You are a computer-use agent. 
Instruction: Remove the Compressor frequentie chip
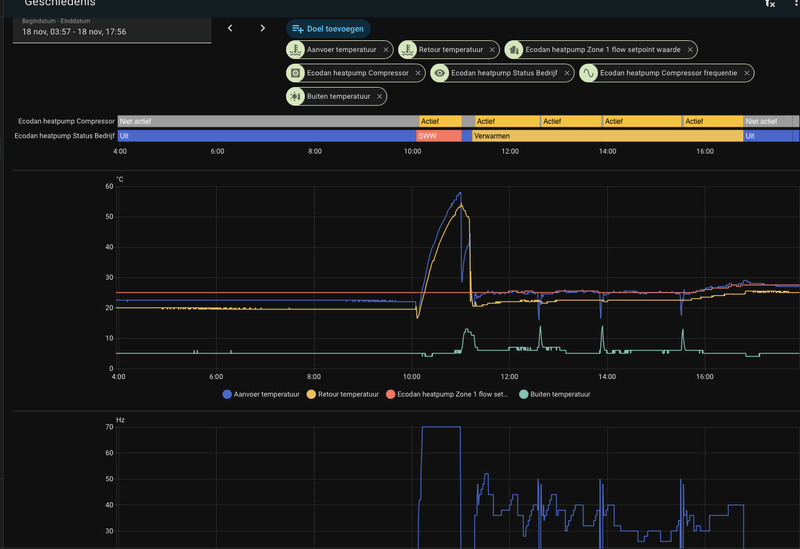[x=746, y=73]
